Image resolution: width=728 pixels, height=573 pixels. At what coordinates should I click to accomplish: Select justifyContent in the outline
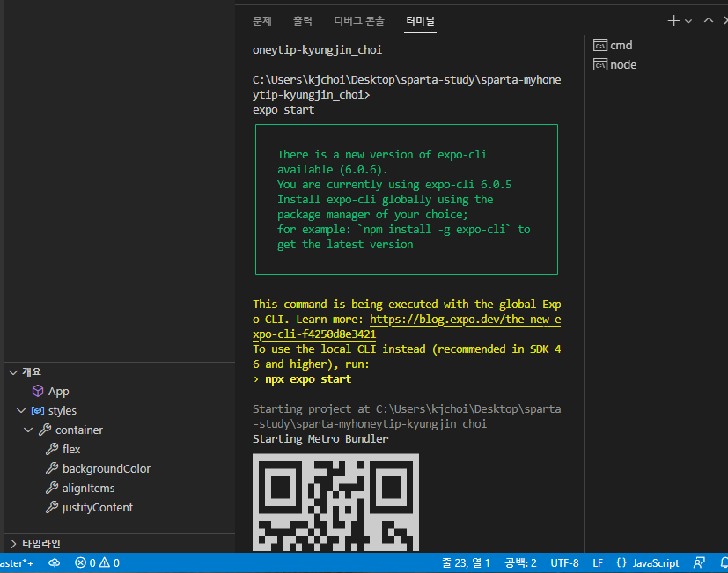point(98,508)
